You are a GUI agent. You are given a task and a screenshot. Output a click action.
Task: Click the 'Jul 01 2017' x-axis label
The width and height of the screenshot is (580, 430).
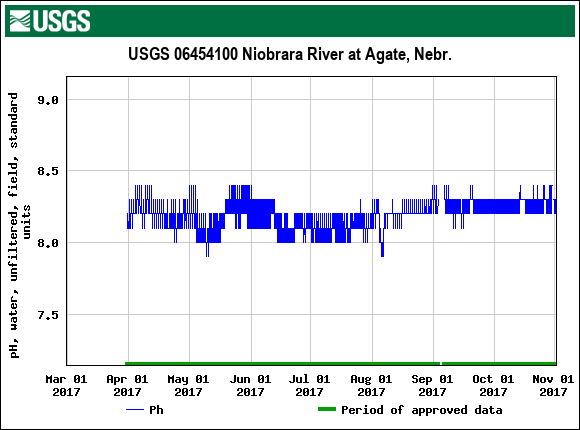coord(310,385)
